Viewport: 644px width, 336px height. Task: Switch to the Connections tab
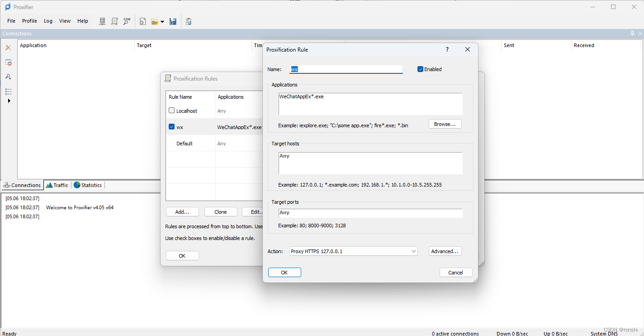(22, 185)
